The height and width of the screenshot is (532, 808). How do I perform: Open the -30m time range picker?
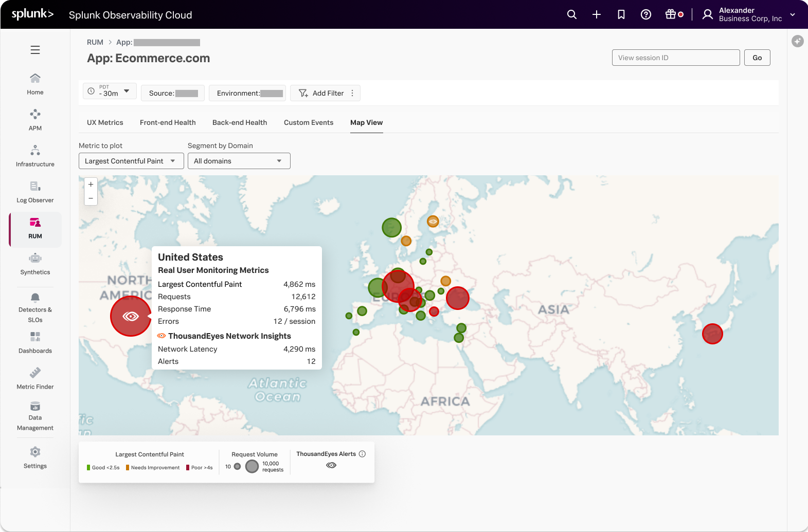110,91
